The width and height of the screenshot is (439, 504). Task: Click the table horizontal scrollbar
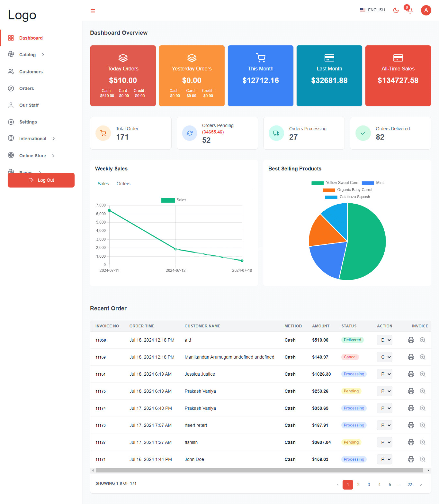259,470
